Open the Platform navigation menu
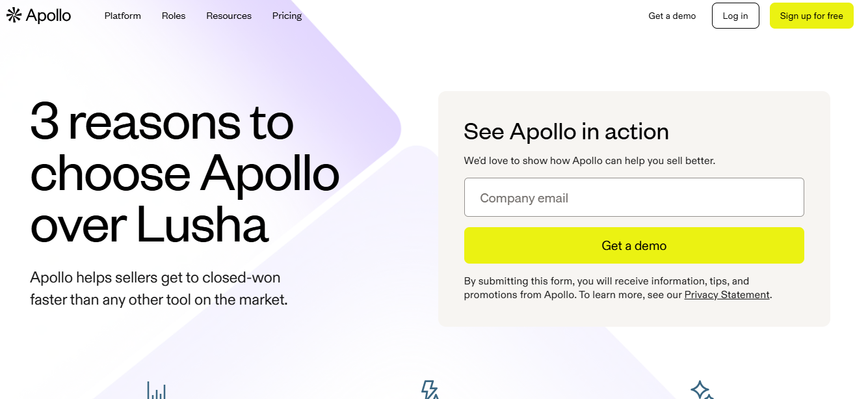 point(122,16)
